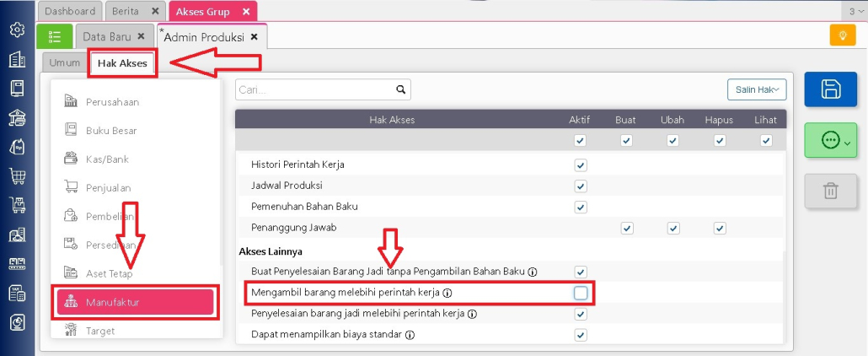Click the blue save disk icon

[x=830, y=89]
